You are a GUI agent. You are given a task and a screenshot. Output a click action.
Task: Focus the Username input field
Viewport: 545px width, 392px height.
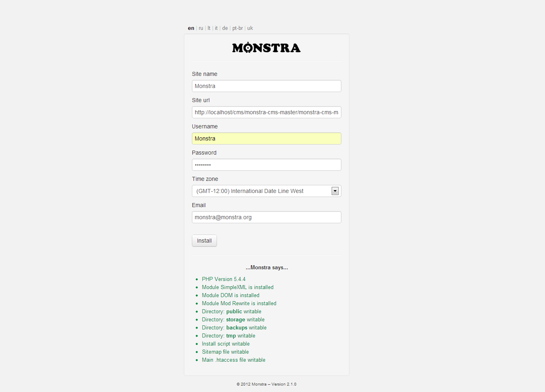[266, 138]
